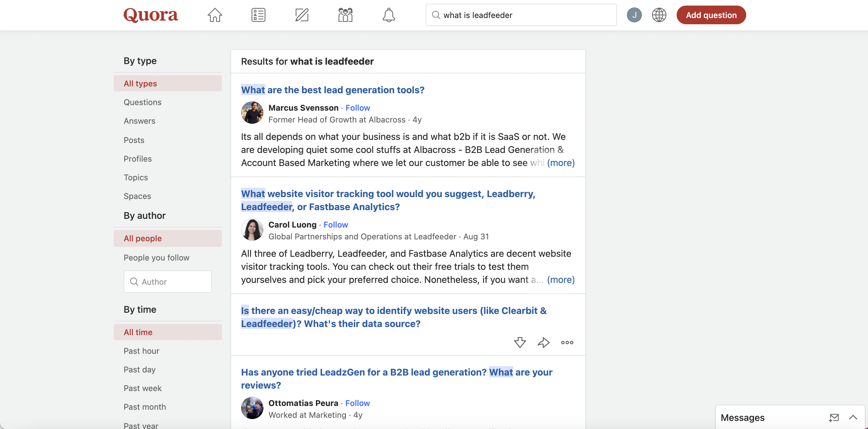Image resolution: width=868 pixels, height=429 pixels.
Task: Filter results by Profiles
Action: click(x=138, y=159)
